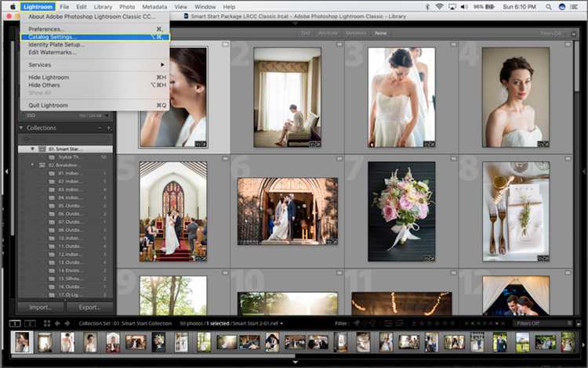
Task: Click the Export button
Action: pos(89,308)
